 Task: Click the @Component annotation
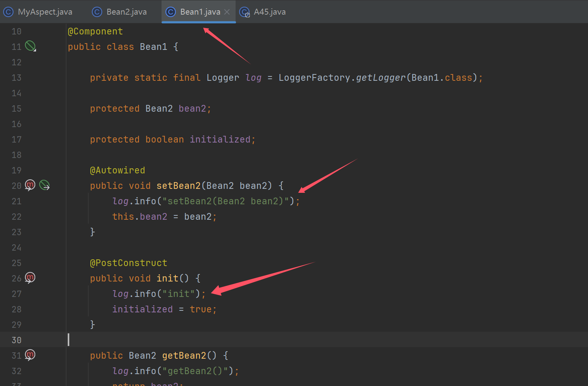pyautogui.click(x=95, y=31)
